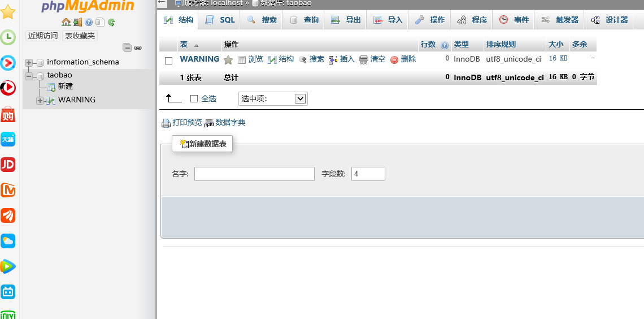This screenshot has height=319, width=644.
Task: Open the JD sidebar shortcut icon
Action: click(x=8, y=165)
